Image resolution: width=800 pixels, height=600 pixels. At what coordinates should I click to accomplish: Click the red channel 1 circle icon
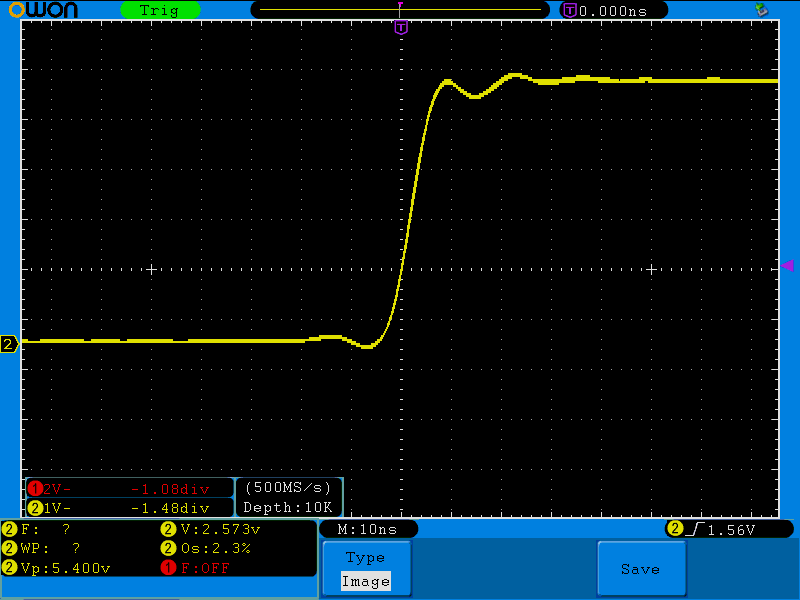pos(35,489)
